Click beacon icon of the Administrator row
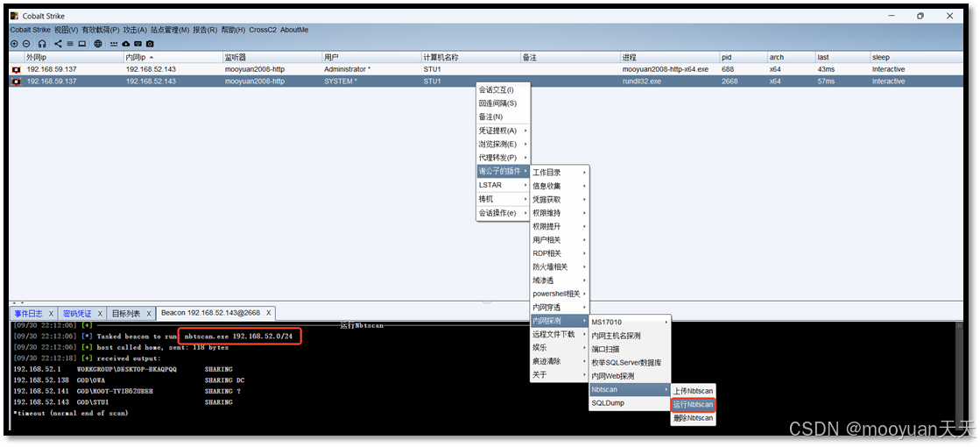Image resolution: width=980 pixels, height=447 pixels. pos(16,69)
